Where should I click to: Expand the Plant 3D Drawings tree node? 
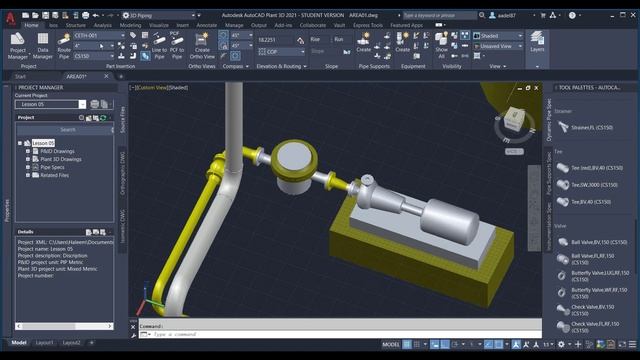(28, 159)
